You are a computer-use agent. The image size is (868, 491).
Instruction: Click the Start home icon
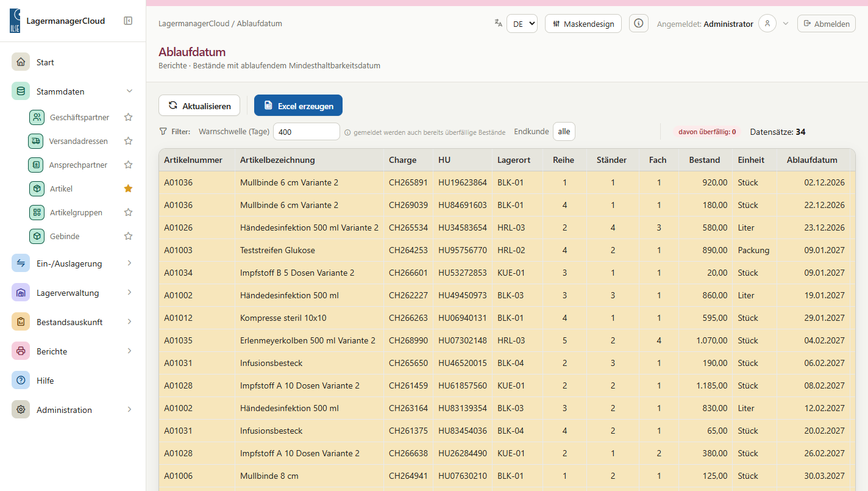[x=21, y=62]
